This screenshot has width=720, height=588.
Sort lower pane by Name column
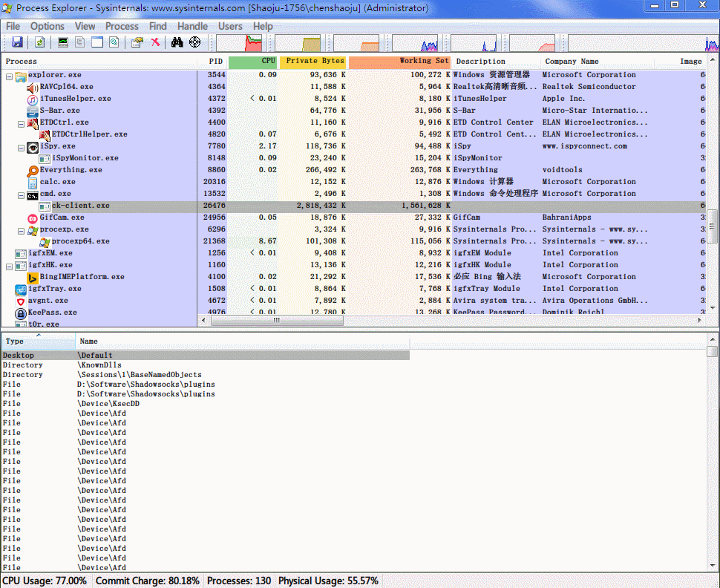(243, 342)
